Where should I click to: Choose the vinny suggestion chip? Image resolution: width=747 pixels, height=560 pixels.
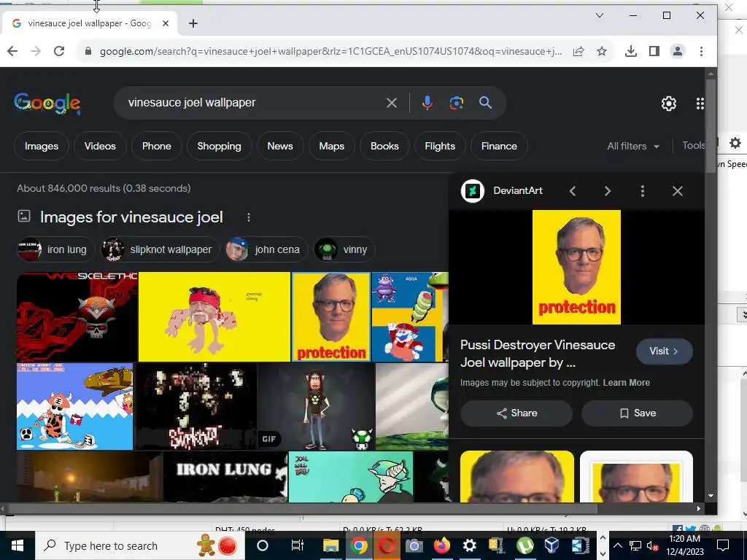coord(344,249)
